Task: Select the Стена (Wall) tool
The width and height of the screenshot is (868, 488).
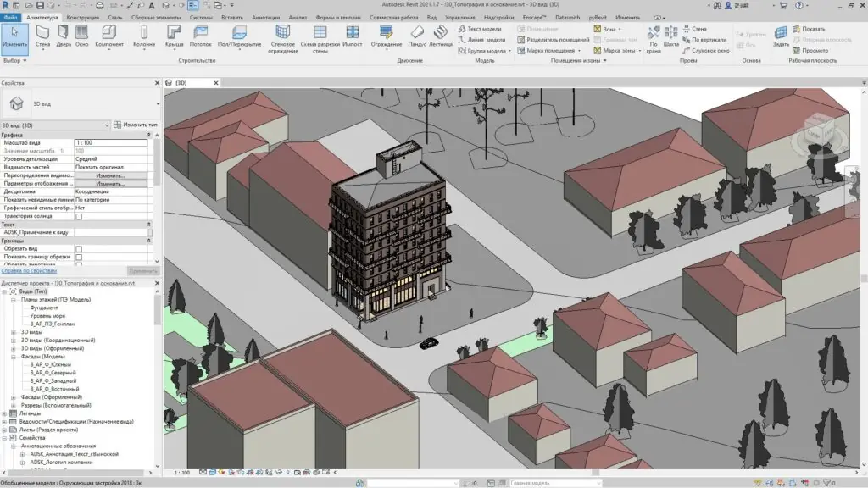Action: pyautogui.click(x=42, y=34)
